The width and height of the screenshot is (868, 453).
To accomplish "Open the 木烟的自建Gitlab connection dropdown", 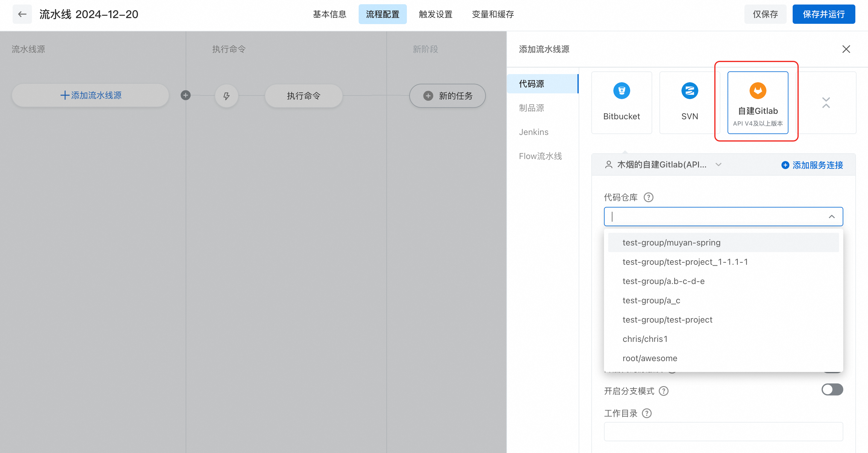I will [663, 165].
